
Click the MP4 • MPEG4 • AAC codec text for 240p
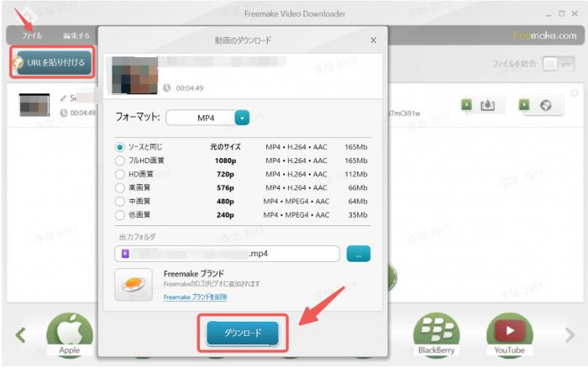(x=297, y=215)
